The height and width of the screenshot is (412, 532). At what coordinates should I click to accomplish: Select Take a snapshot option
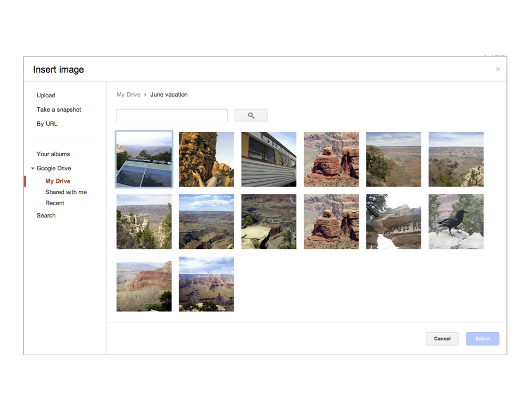point(59,110)
